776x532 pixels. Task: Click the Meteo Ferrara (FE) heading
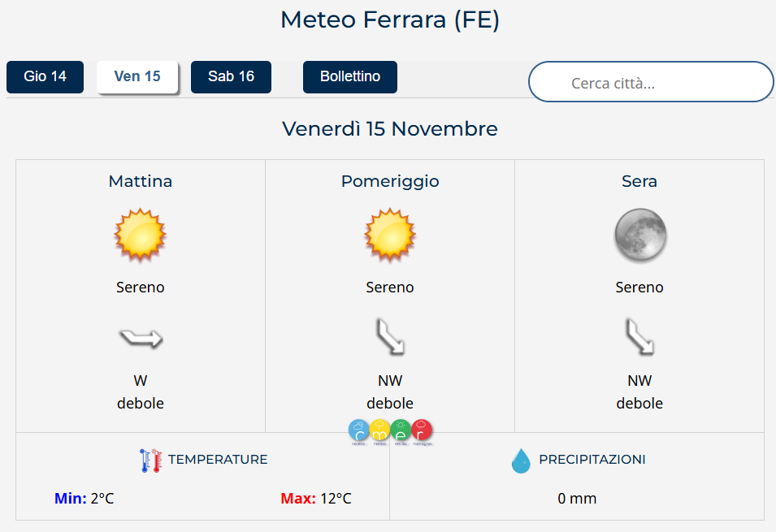point(389,19)
